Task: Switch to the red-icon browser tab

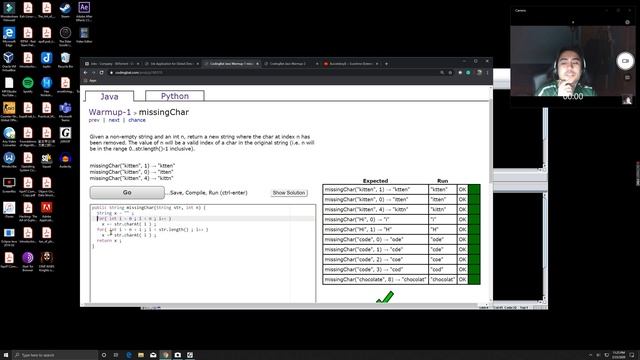Action: pyautogui.click(x=350, y=64)
